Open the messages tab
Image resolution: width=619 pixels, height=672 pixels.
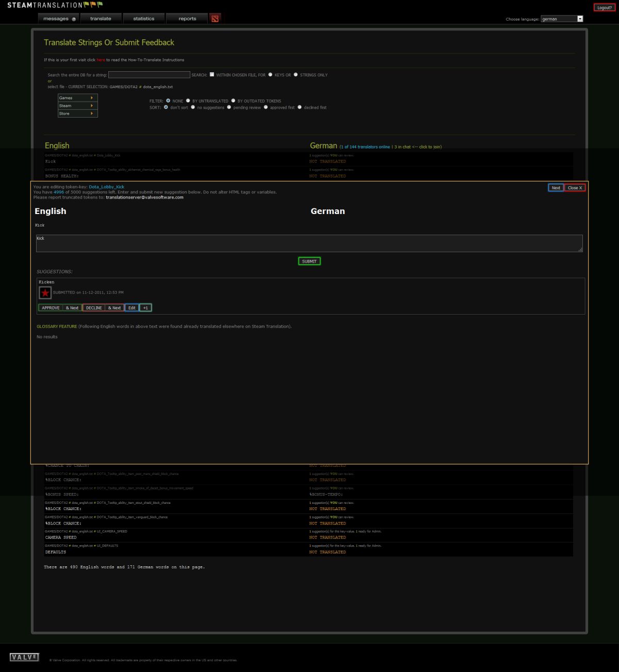[58, 19]
